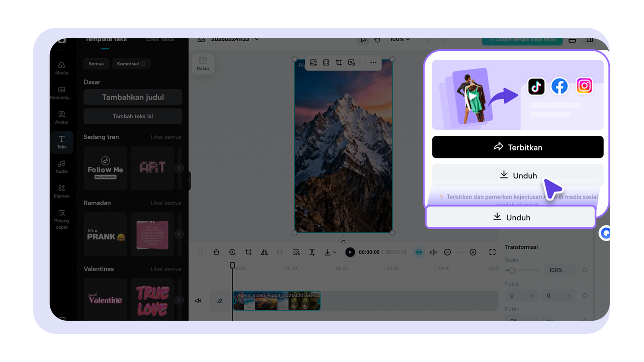Click the fit-frame icon in floating toolbar

[326, 63]
